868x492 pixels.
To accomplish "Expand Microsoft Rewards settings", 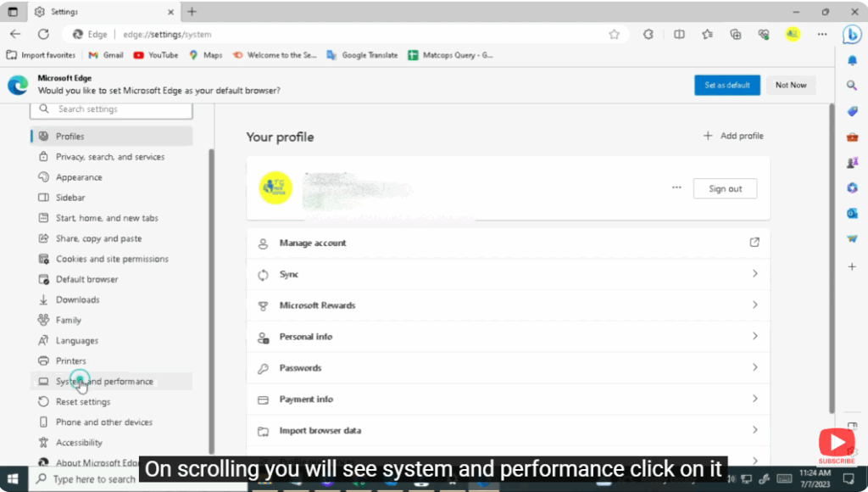I will click(x=508, y=305).
